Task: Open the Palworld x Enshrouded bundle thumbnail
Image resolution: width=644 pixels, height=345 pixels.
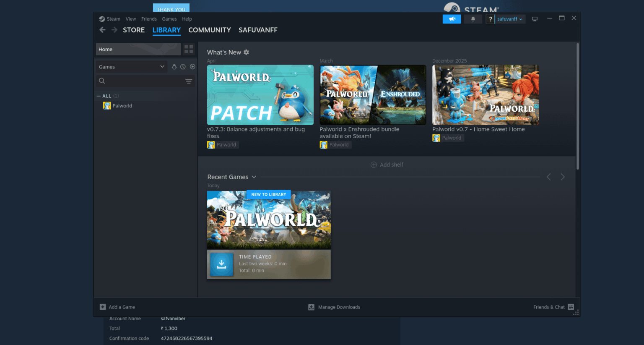Action: pyautogui.click(x=373, y=95)
